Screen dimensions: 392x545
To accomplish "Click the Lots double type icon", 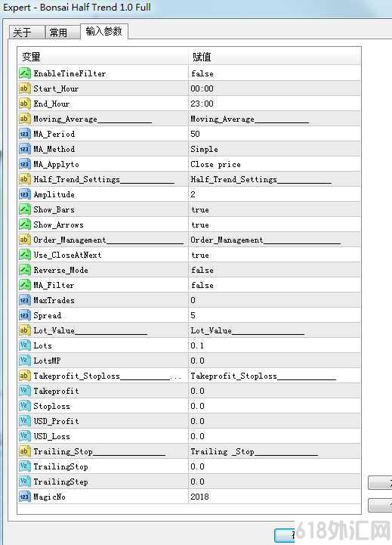I will [25, 345].
